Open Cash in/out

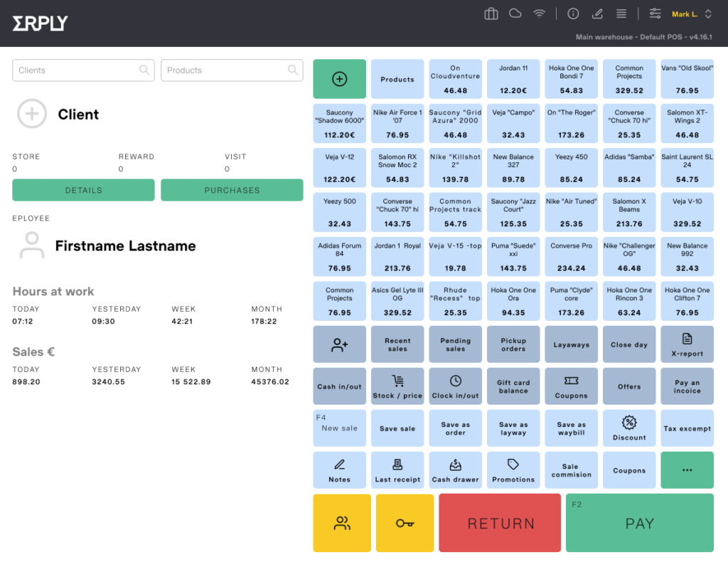(339, 386)
